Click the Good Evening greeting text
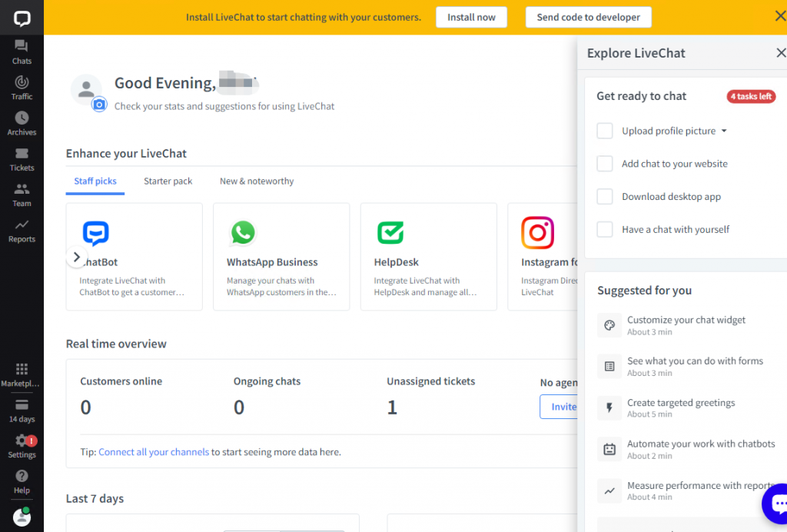Image resolution: width=787 pixels, height=532 pixels. pos(165,83)
